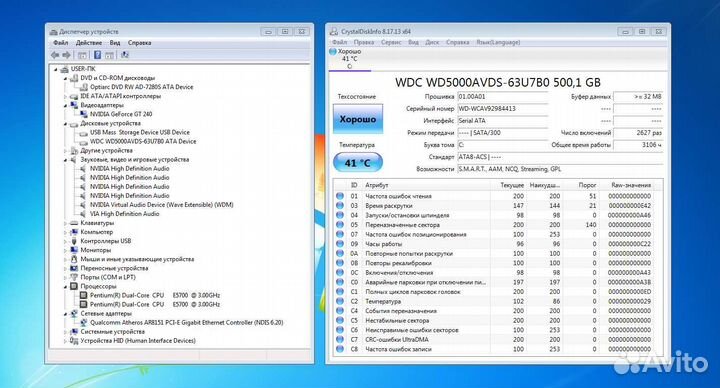This screenshot has width=720, height=388.
Task: Click the Back arrow in Device Manager toolbar
Action: point(55,55)
